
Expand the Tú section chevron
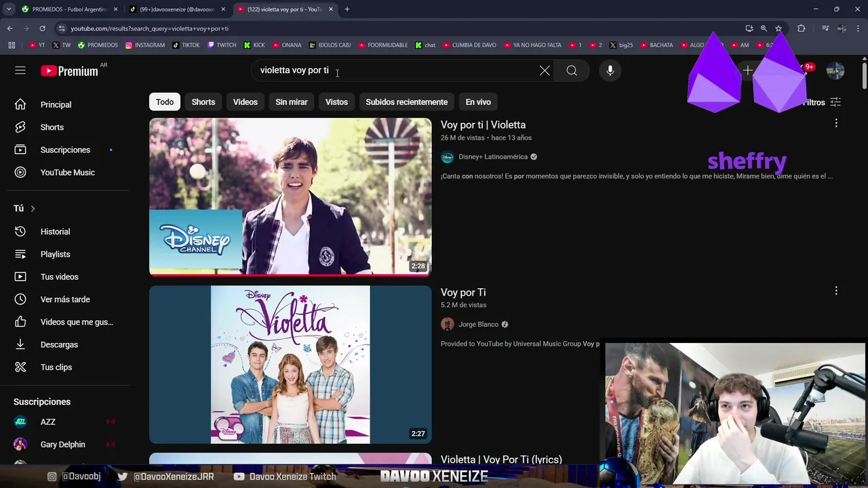pos(33,208)
